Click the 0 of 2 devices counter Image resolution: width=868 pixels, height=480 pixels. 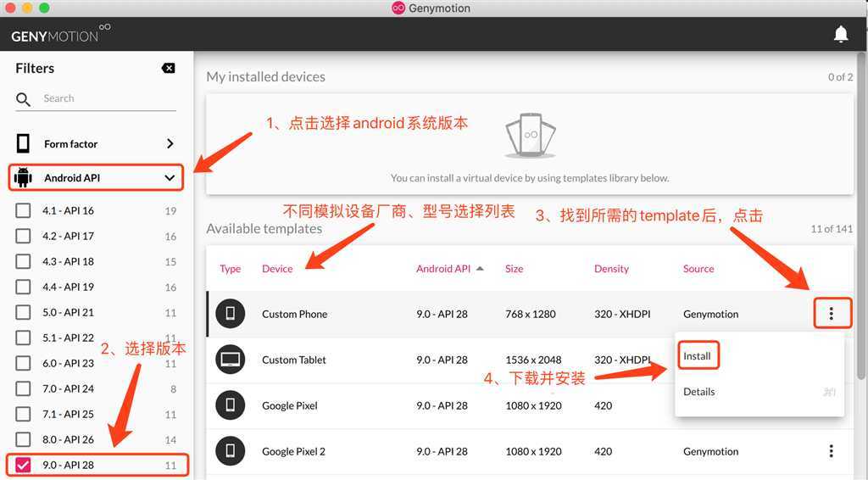840,77
